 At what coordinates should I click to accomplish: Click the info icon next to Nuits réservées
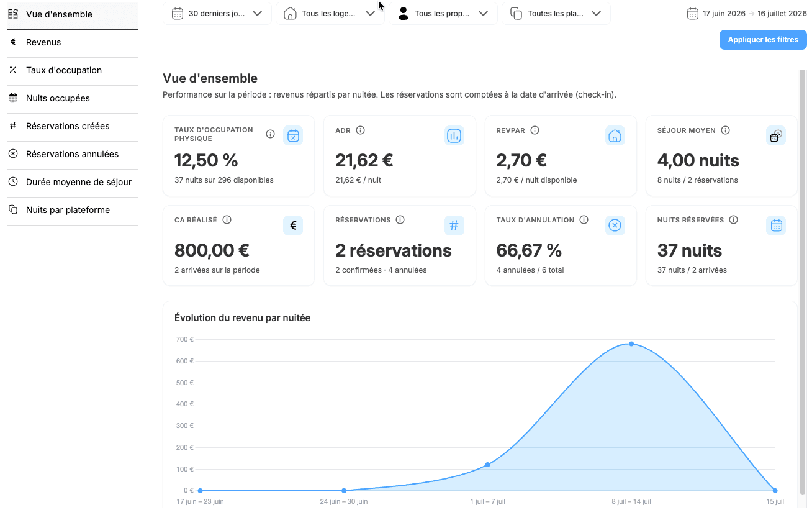point(733,220)
